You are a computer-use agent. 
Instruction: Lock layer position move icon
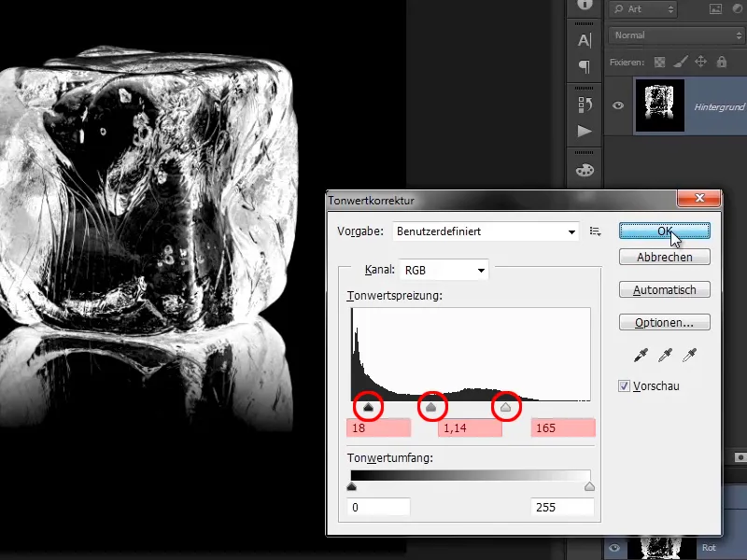701,62
